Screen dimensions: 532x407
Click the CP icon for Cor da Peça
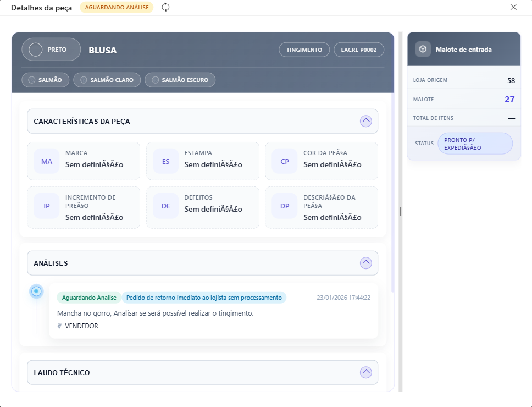pos(285,161)
